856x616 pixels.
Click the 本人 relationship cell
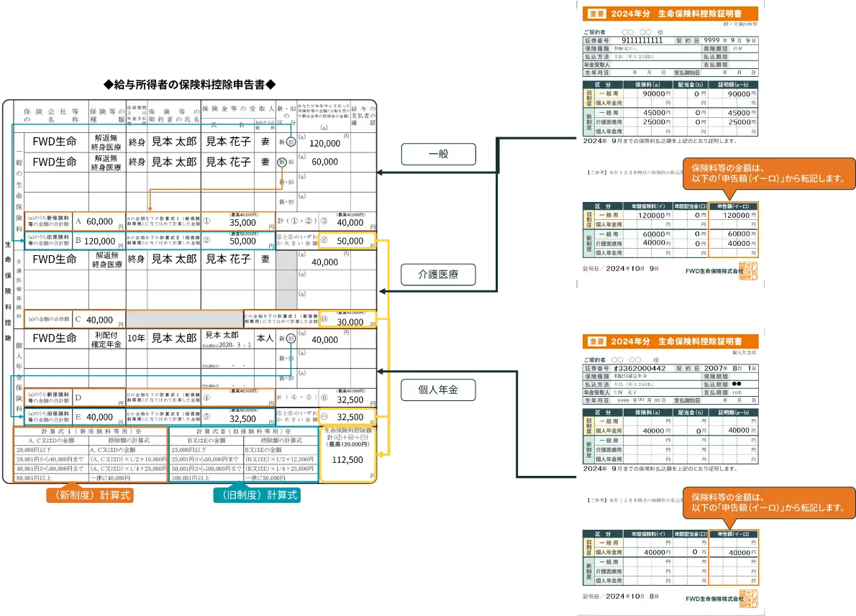(265, 339)
